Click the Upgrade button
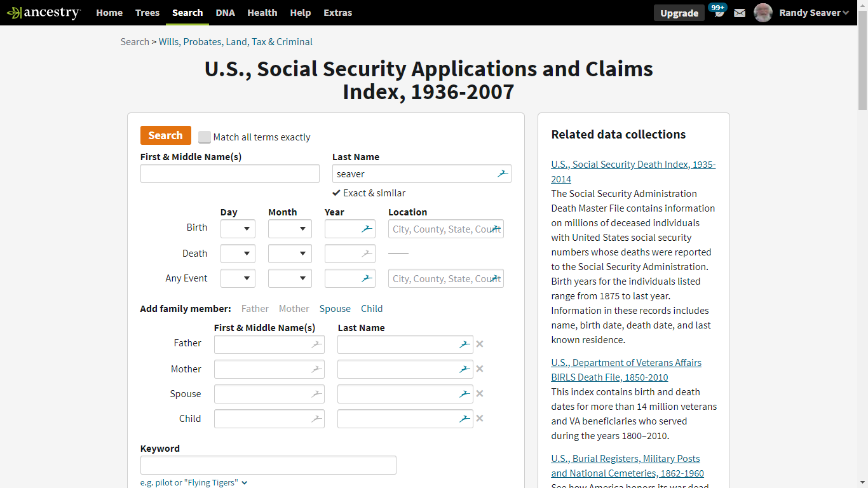Viewport: 868px width, 488px height. coord(679,13)
